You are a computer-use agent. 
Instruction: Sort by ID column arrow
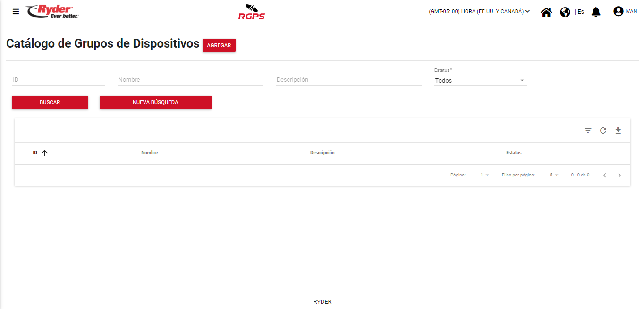(45, 153)
